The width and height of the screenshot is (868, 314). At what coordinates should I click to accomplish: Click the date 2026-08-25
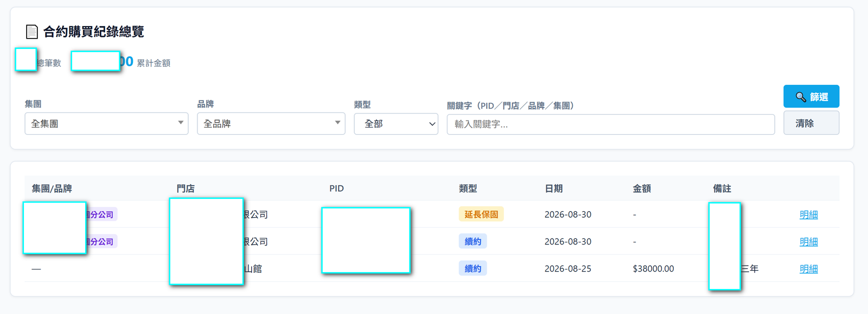pos(568,269)
